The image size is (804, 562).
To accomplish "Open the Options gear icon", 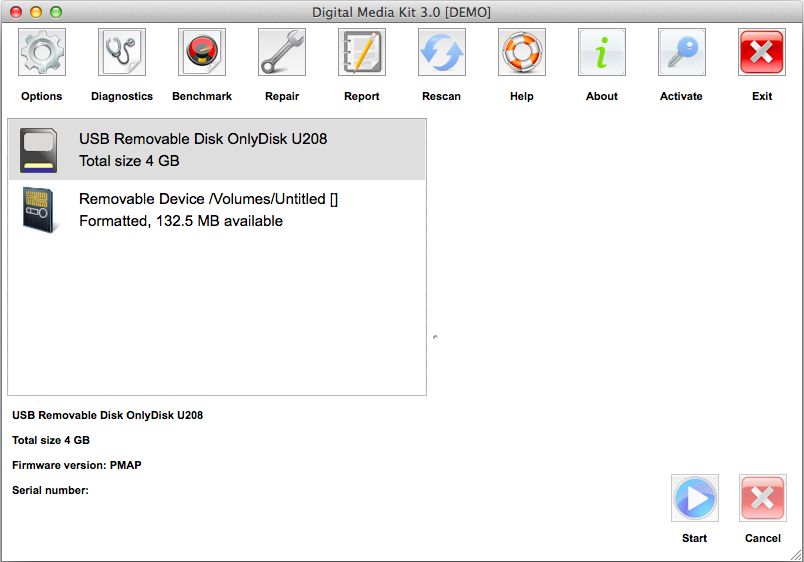I will [42, 52].
